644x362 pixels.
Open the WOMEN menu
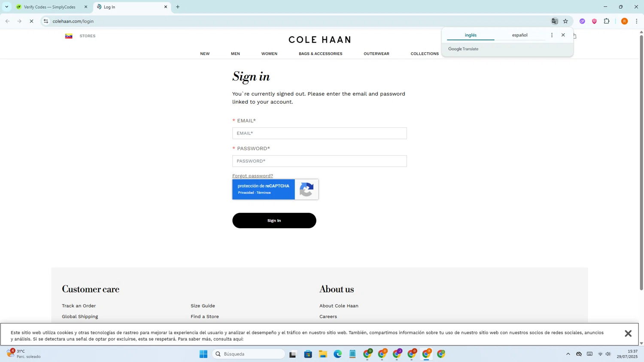point(269,54)
